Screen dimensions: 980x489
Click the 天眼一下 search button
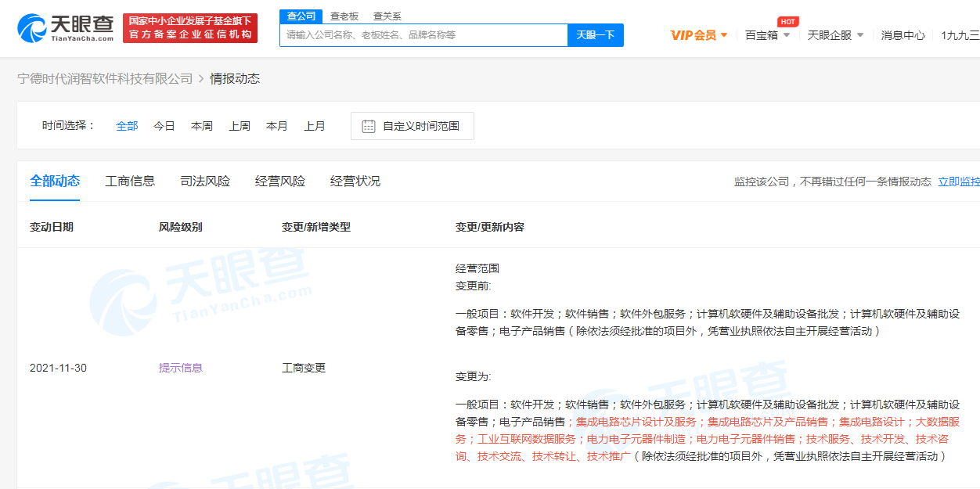pyautogui.click(x=596, y=35)
